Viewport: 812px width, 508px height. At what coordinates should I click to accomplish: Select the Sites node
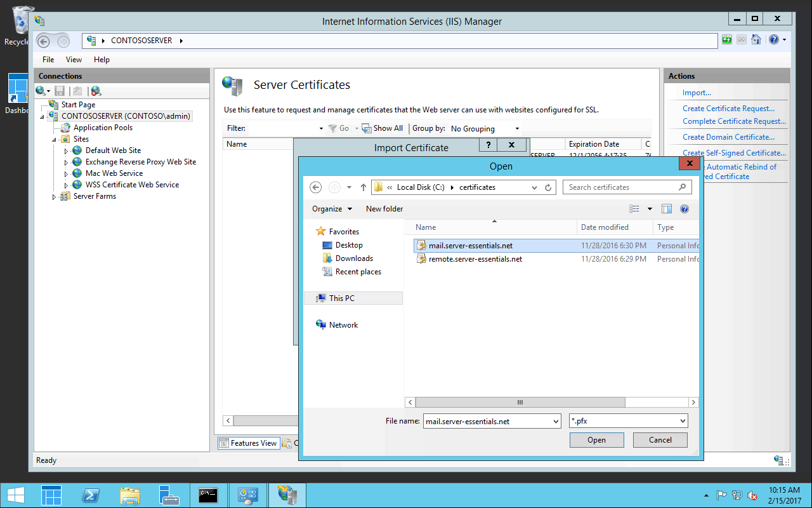pyautogui.click(x=81, y=139)
